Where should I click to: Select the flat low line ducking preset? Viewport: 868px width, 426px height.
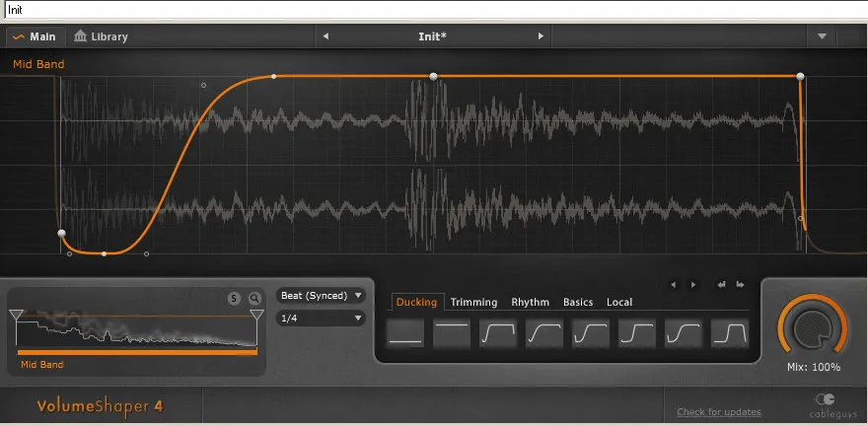click(x=405, y=333)
